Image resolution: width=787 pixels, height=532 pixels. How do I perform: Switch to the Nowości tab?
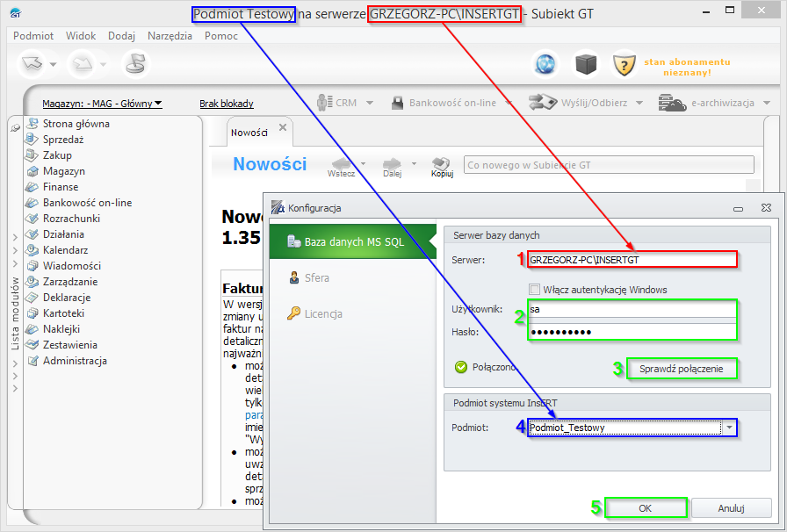[249, 133]
